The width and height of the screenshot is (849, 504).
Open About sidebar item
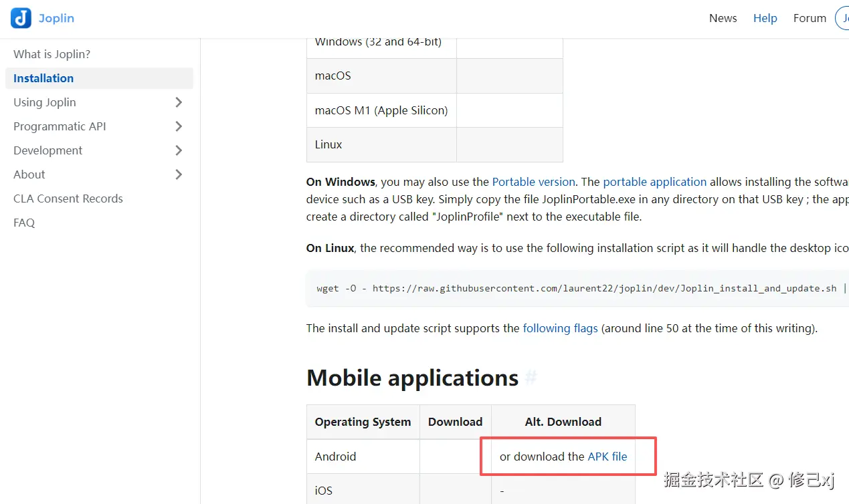pyautogui.click(x=29, y=174)
